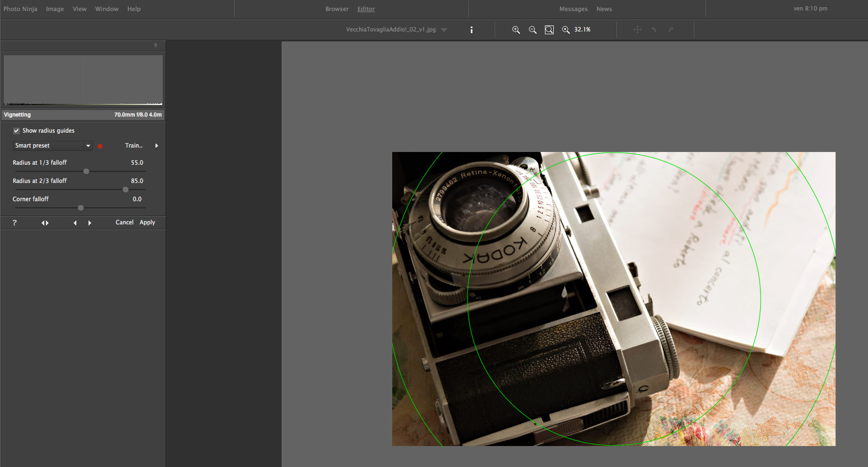Open the Messages link

574,9
